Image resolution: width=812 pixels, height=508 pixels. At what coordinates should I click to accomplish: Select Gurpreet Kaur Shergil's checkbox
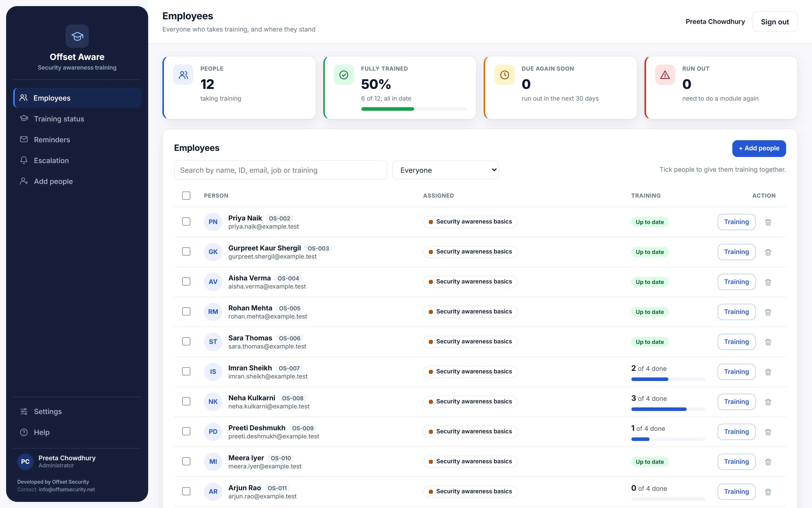tap(186, 251)
